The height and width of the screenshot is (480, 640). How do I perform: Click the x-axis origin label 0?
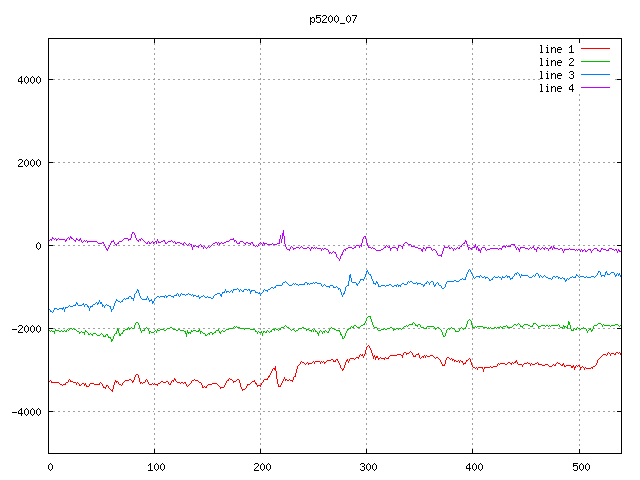click(50, 467)
